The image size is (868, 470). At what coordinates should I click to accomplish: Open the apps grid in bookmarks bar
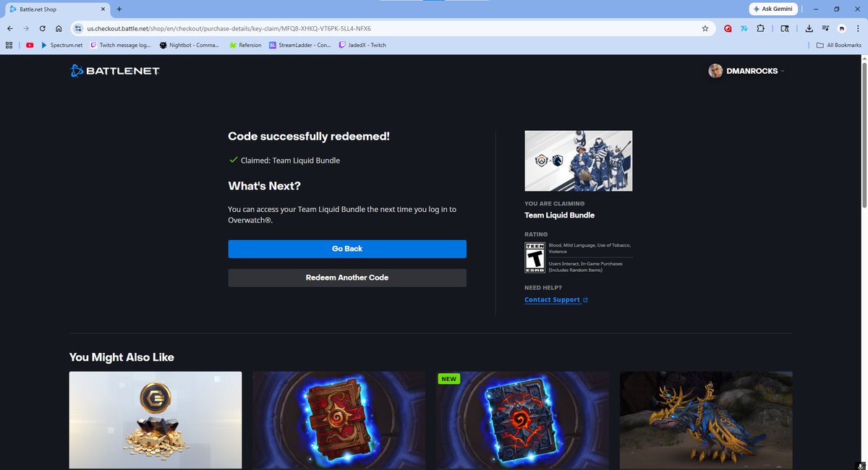coord(9,45)
